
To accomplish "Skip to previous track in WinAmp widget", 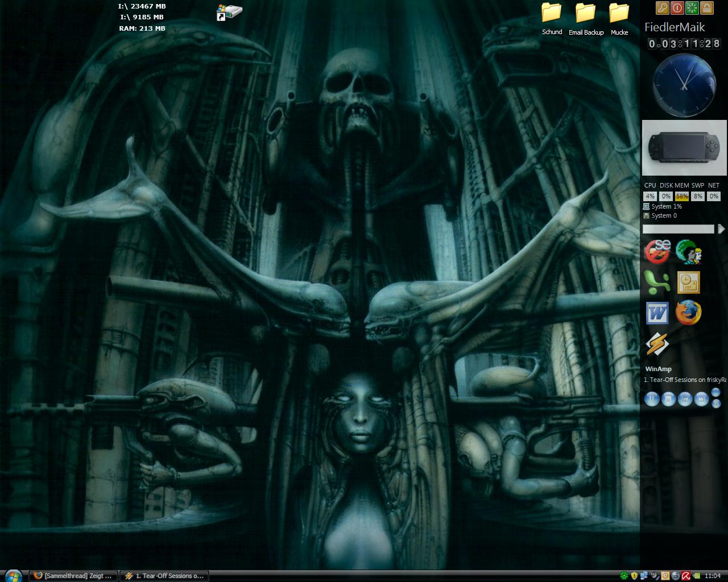I will pos(685,399).
